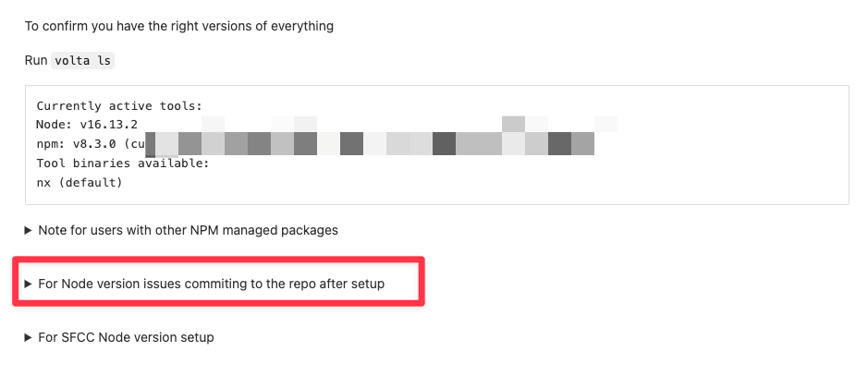This screenshot has height=388, width=868.
Task: Click the 'npm: v8.3.0' text
Action: [x=77, y=144]
